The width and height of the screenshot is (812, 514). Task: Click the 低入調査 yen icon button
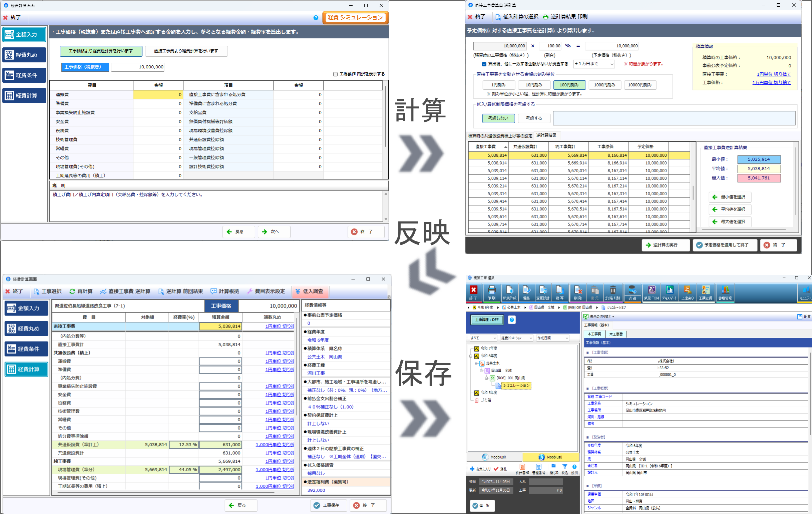pos(310,291)
